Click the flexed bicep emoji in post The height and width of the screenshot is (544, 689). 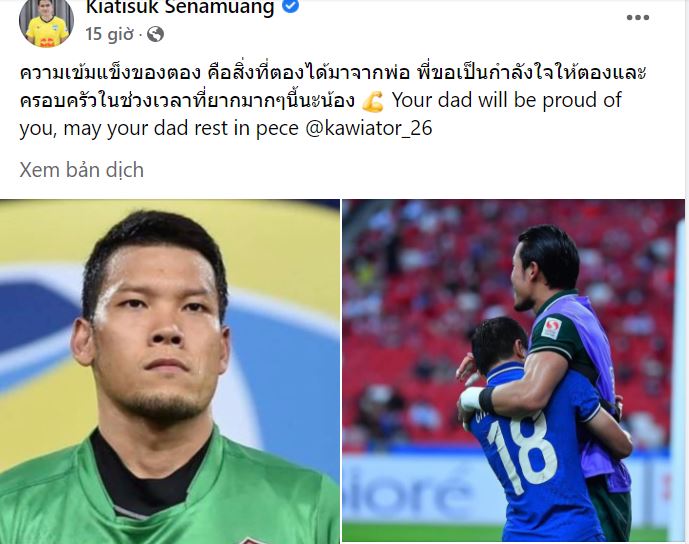[x=373, y=101]
